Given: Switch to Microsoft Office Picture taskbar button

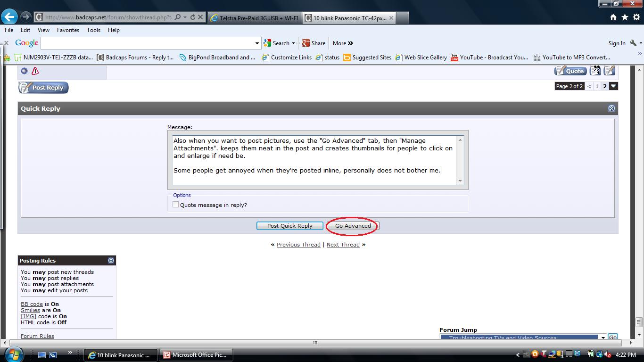Looking at the screenshot, I should click(197, 355).
